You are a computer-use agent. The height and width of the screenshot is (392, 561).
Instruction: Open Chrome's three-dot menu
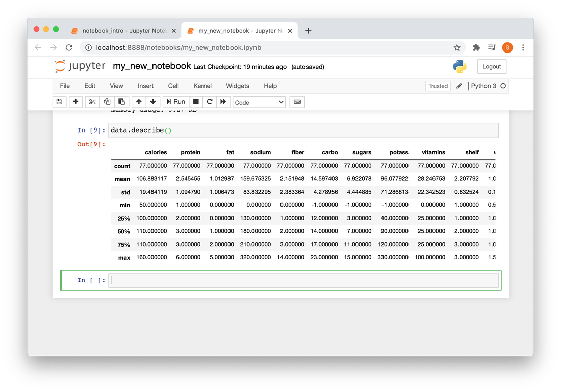pos(523,47)
